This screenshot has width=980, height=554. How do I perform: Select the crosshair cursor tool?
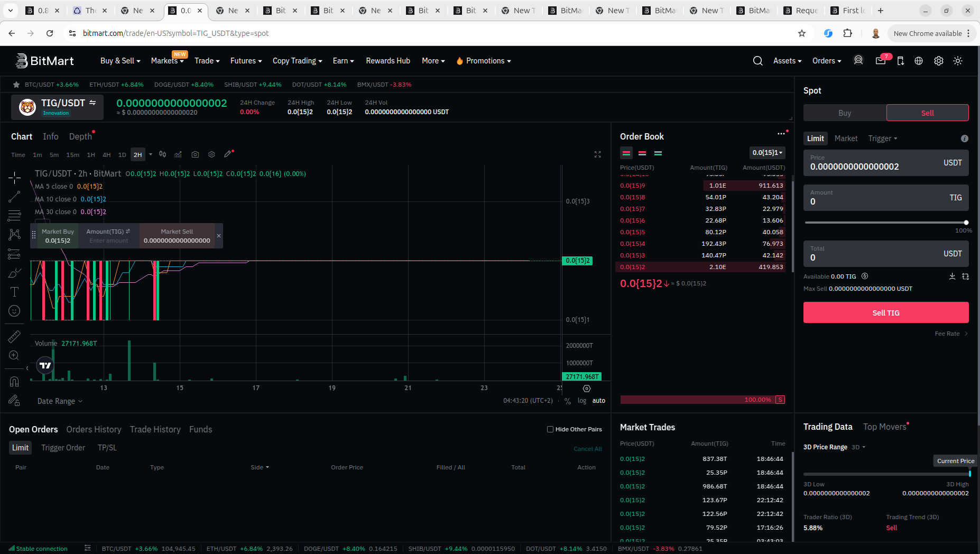click(x=14, y=177)
